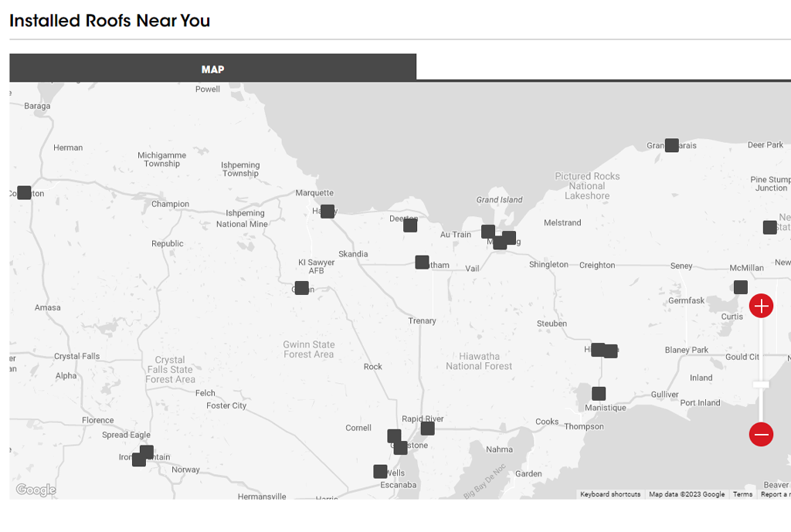Select the roof marker near Escanaba Wells

pos(380,471)
